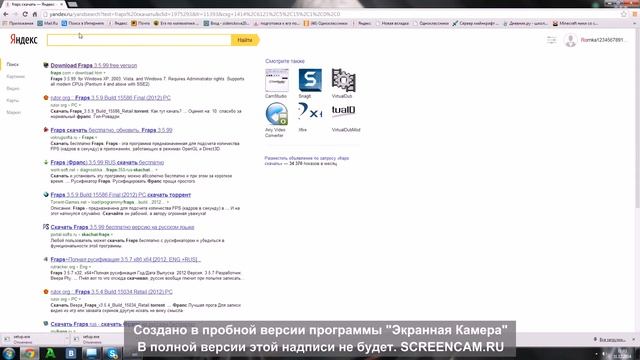The height and width of the screenshot is (360, 640).
Task: Open a new browser tab
Action: 72,4
